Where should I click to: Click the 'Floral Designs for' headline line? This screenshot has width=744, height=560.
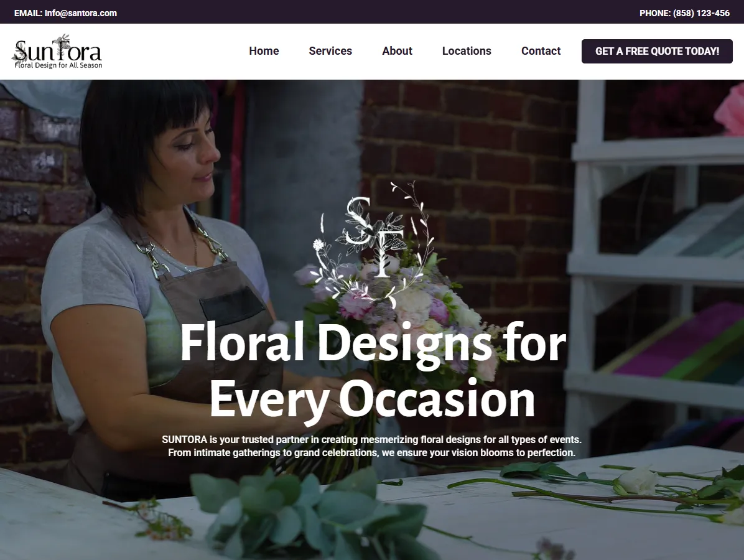(x=373, y=343)
